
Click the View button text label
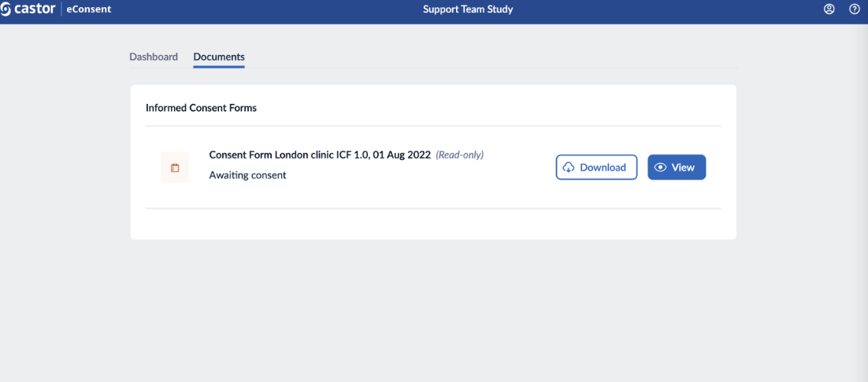tap(683, 167)
